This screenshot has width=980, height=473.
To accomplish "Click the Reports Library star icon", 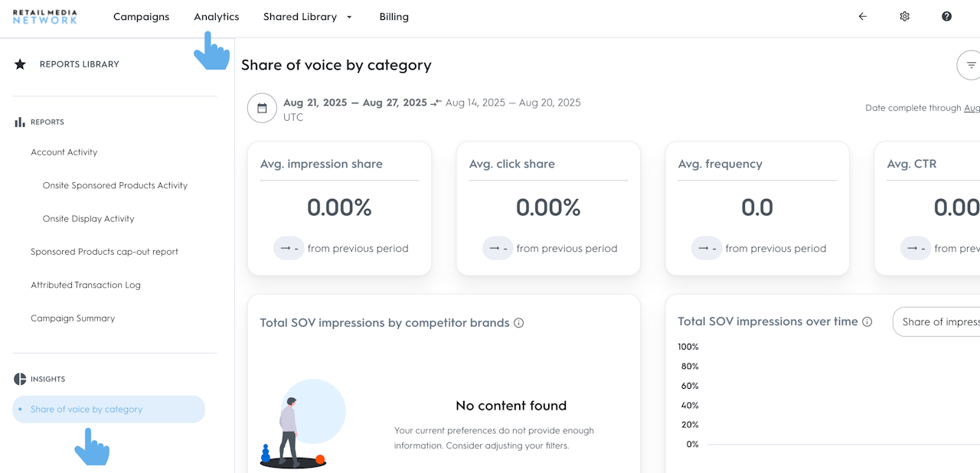I will pyautogui.click(x=21, y=64).
